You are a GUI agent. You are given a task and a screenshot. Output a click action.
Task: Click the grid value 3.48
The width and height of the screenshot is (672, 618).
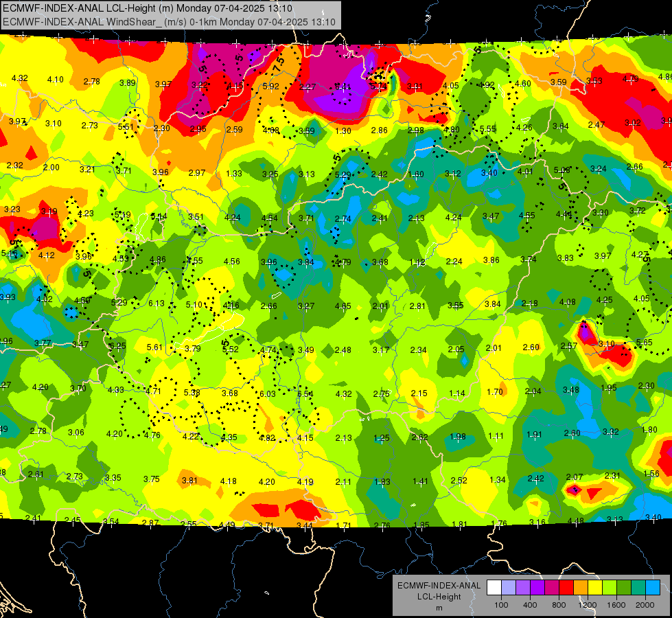pos(571,389)
